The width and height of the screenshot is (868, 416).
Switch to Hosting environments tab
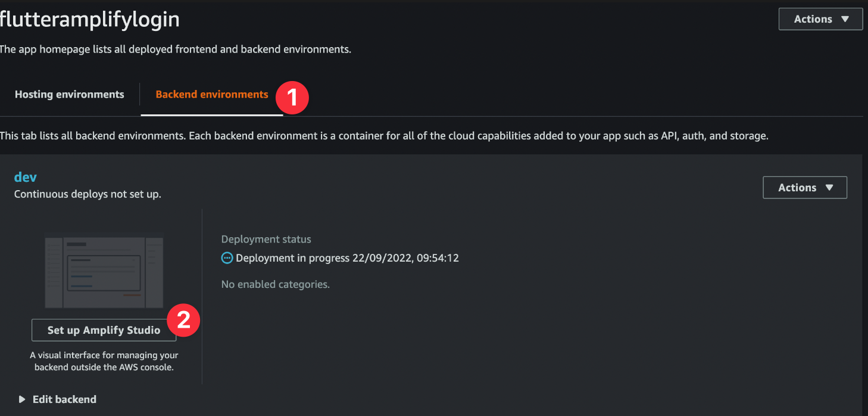tap(70, 94)
